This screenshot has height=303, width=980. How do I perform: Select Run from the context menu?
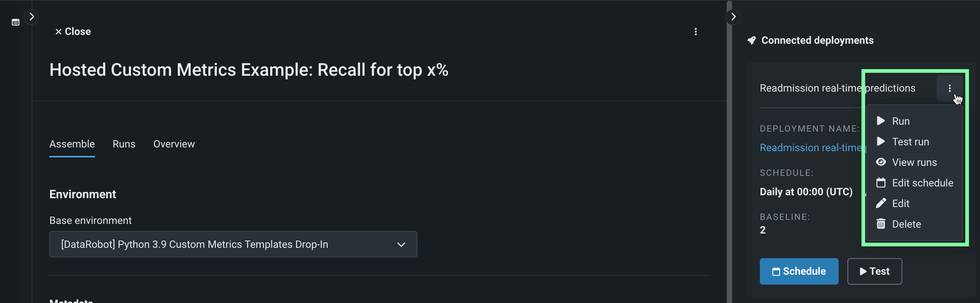coord(900,121)
